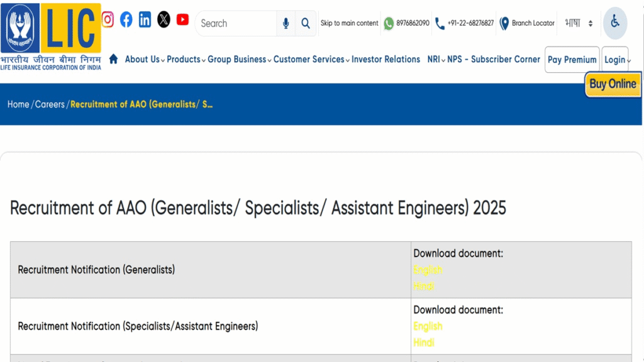
Task: Open LIC X (Twitter) icon
Action: pos(164,19)
